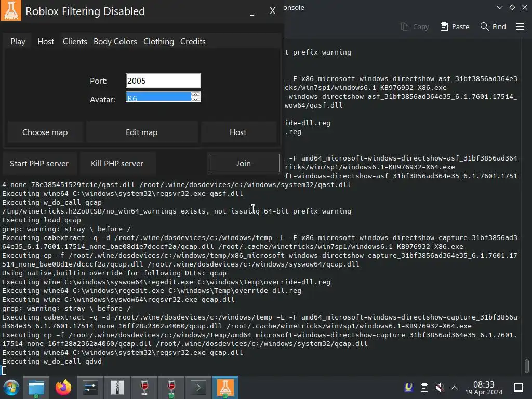Open the system settings taskbar icon

click(90, 388)
